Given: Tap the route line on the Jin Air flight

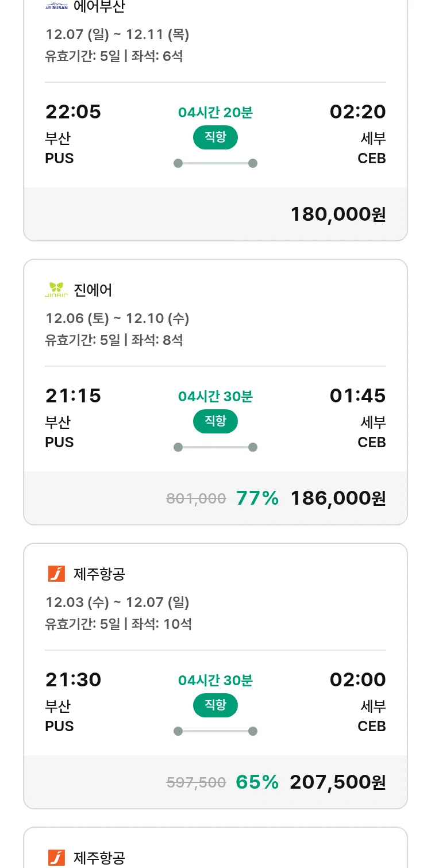Looking at the screenshot, I should (x=215, y=447).
